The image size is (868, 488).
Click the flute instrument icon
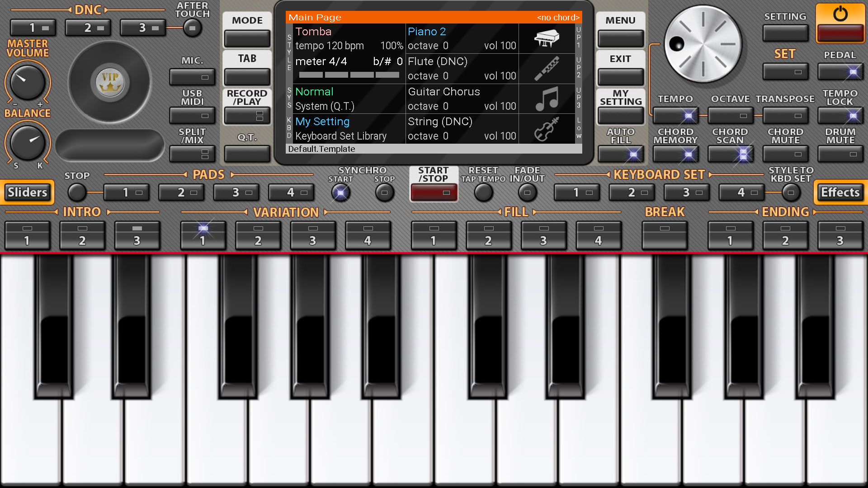[547, 68]
